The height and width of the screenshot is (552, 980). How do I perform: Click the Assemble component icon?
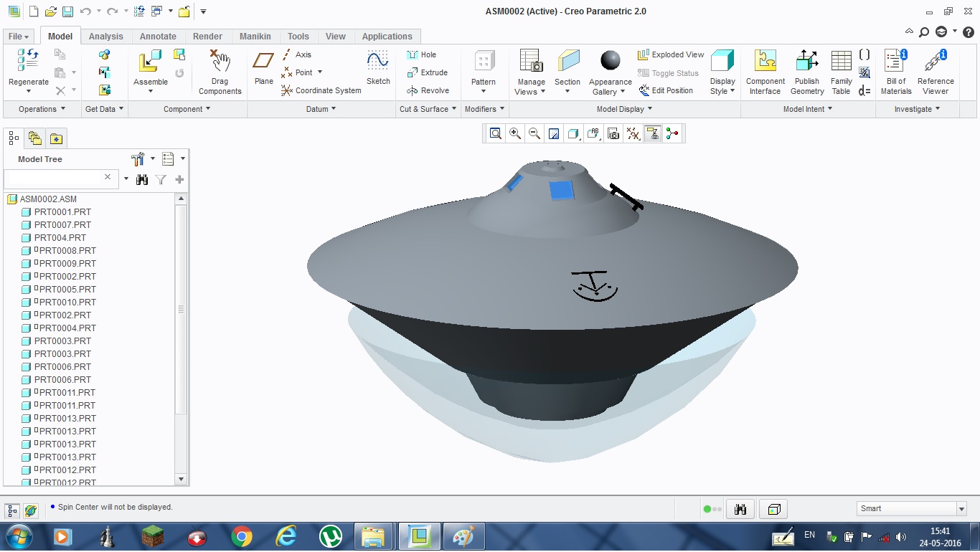pos(150,62)
